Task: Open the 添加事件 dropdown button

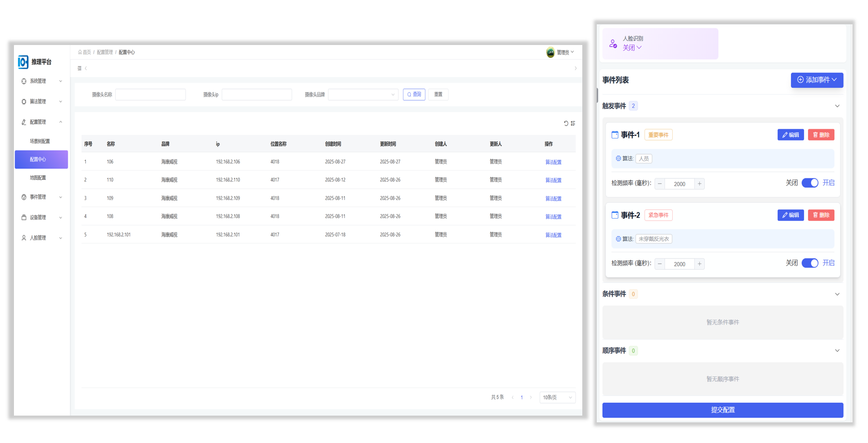Action: (816, 80)
